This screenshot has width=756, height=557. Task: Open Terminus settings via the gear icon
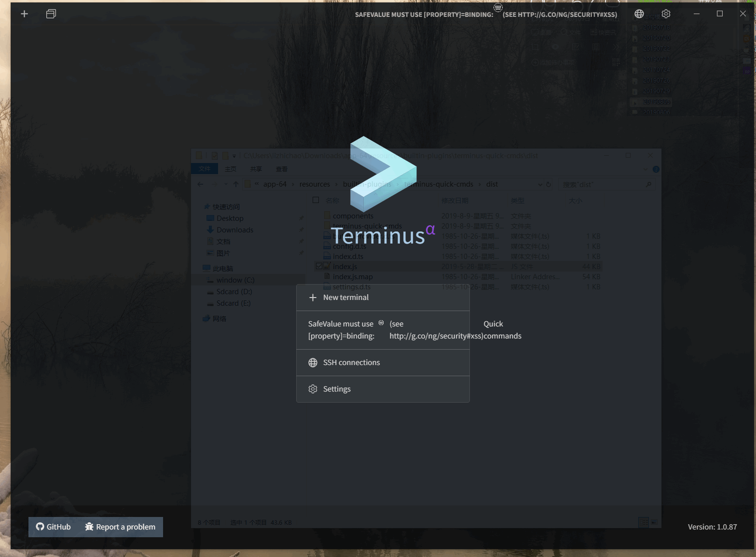coord(666,14)
